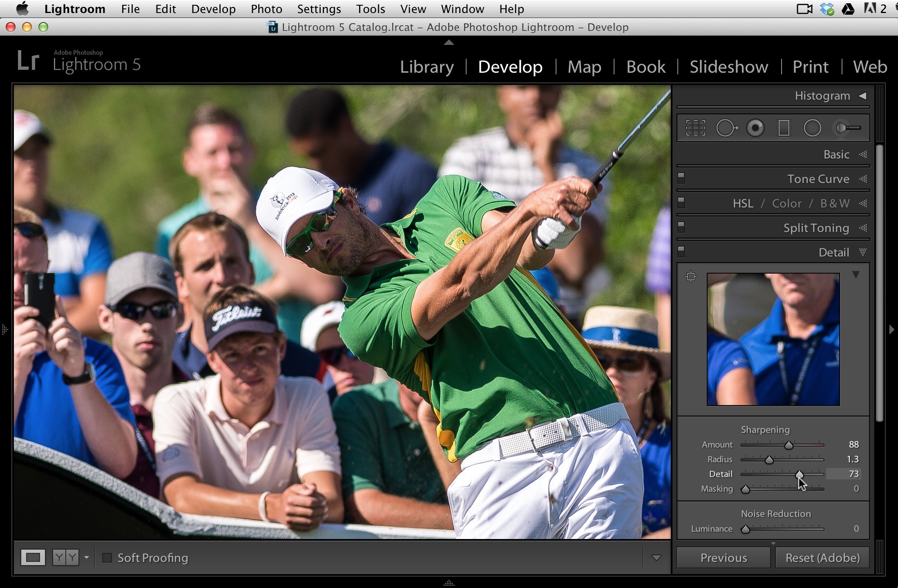
Task: Enable the Soft Proofing checkbox
Action: pyautogui.click(x=107, y=558)
